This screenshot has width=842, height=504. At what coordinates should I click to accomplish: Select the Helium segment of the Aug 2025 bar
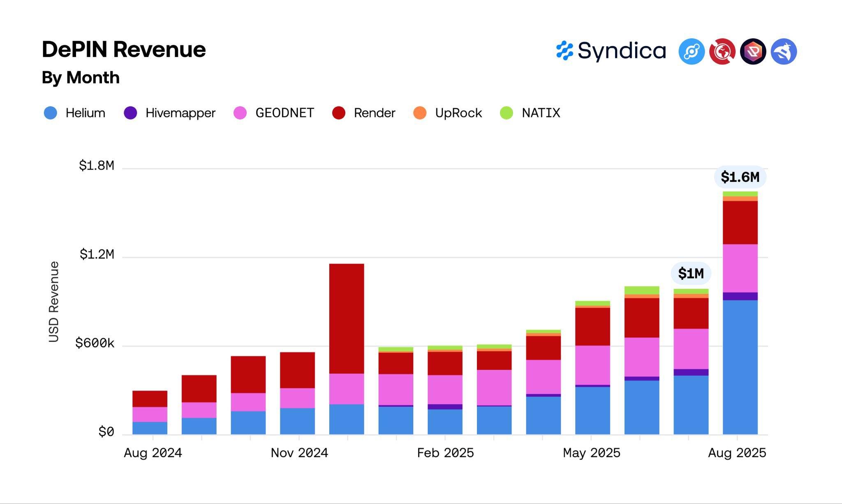pyautogui.click(x=740, y=367)
